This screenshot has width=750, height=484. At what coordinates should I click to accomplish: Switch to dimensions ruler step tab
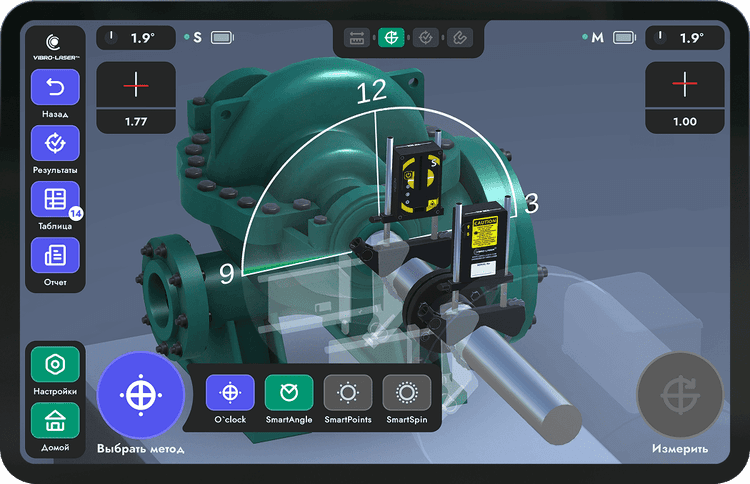[357, 38]
